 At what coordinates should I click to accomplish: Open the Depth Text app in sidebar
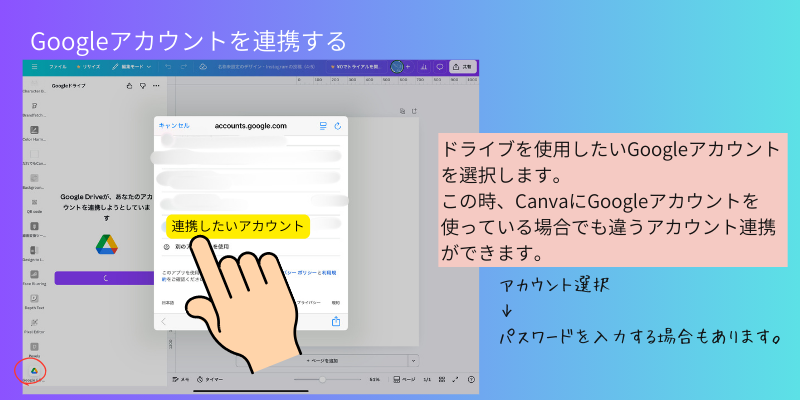[x=34, y=302]
